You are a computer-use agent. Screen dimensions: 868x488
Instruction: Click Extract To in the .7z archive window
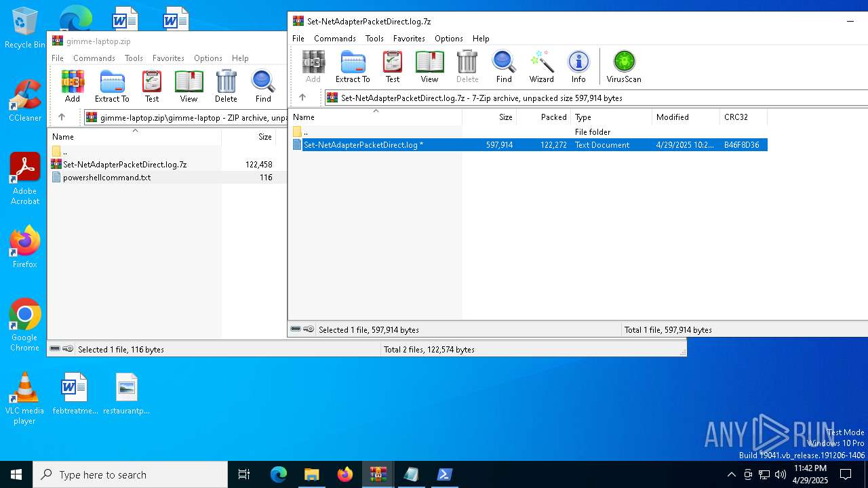[x=353, y=66]
